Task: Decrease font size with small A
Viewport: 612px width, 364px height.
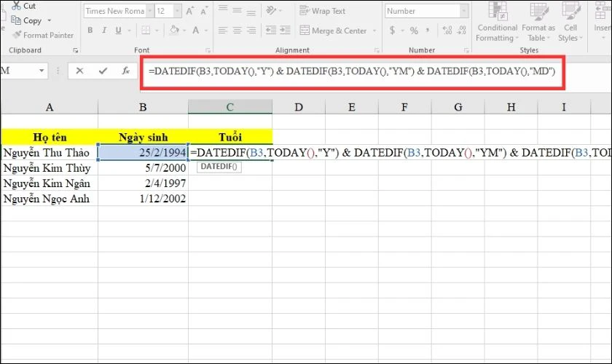Action: click(203, 12)
